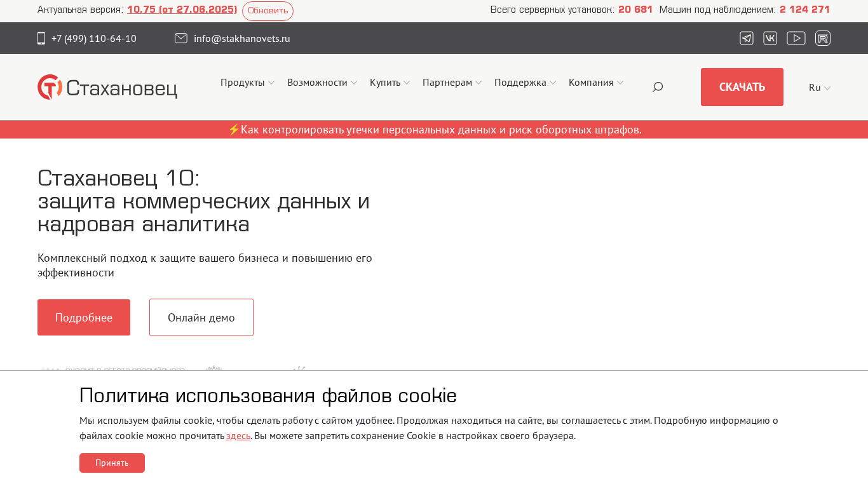Screen dimensions: 868x488
Task: Click the magnifier search icon
Action: pyautogui.click(x=658, y=87)
